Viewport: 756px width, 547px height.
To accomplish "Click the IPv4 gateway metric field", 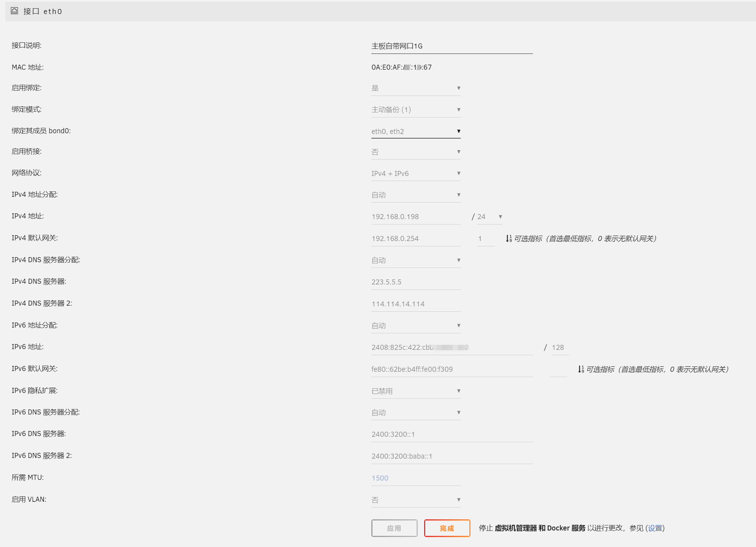I will point(486,238).
